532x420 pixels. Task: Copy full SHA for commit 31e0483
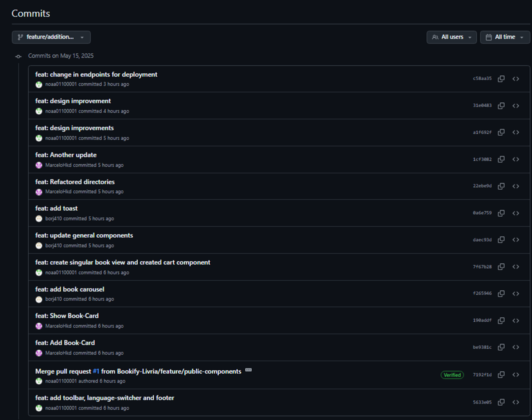[501, 106]
